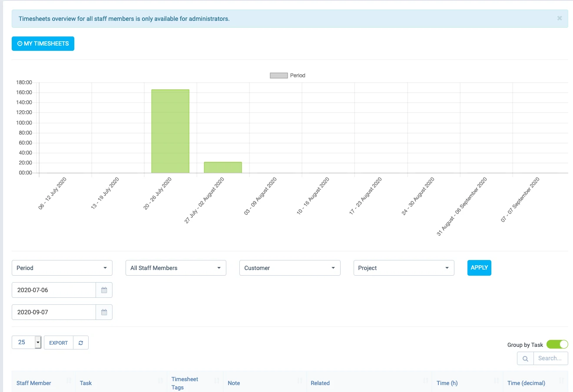Toggle Period dataset via chart legend
The image size is (573, 392).
pos(288,76)
